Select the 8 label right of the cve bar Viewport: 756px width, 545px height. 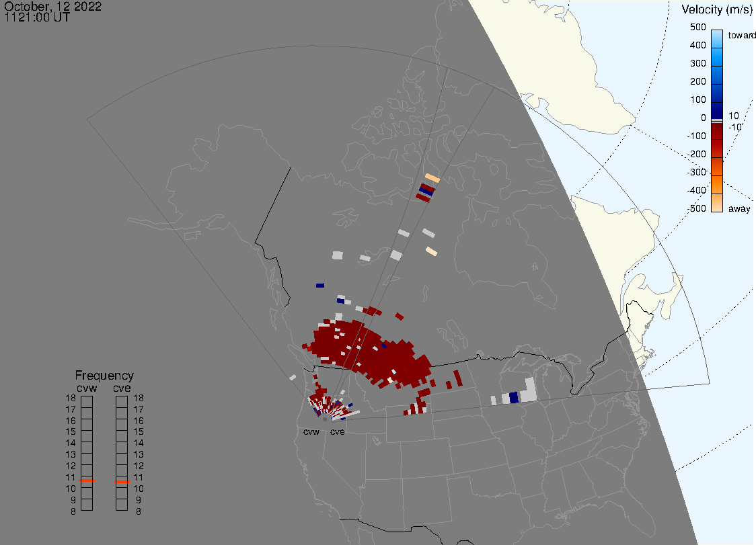tap(139, 512)
